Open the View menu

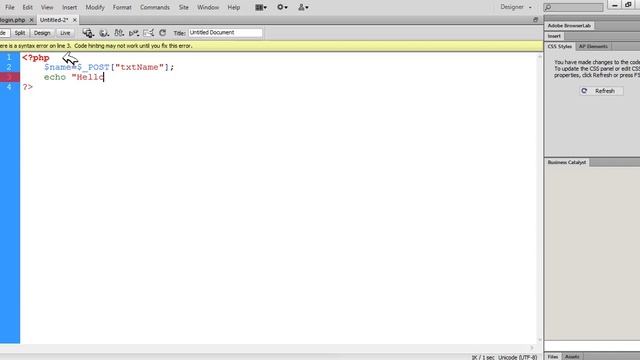47,7
